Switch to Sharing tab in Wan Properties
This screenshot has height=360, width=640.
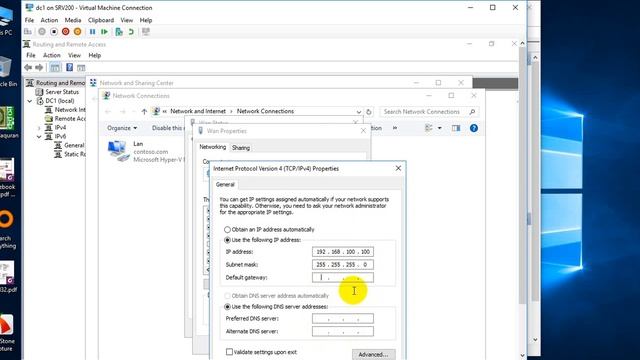(x=241, y=148)
